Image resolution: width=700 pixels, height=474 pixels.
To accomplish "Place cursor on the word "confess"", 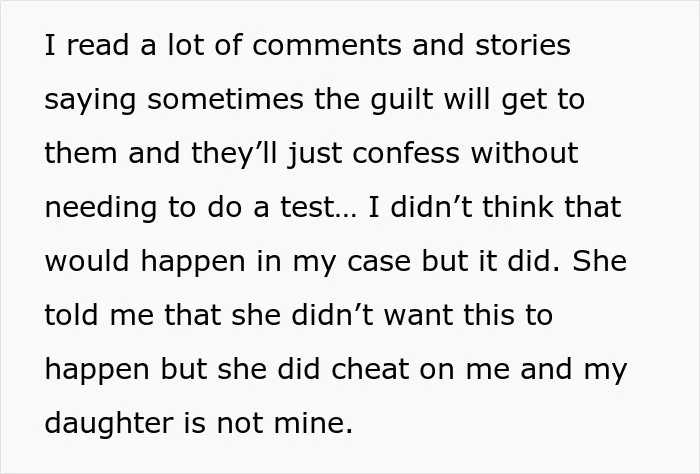I will pos(406,153).
